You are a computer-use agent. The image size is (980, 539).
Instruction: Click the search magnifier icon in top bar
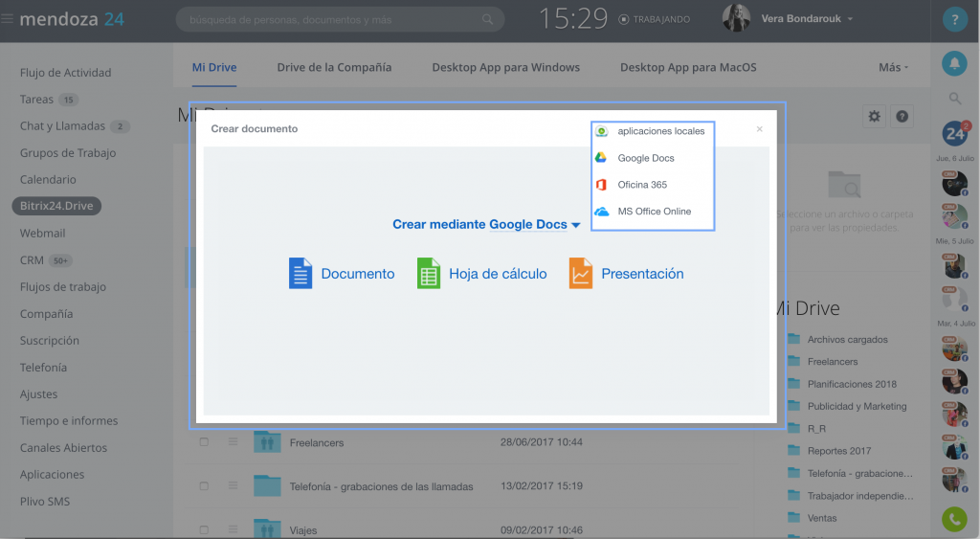tap(487, 19)
